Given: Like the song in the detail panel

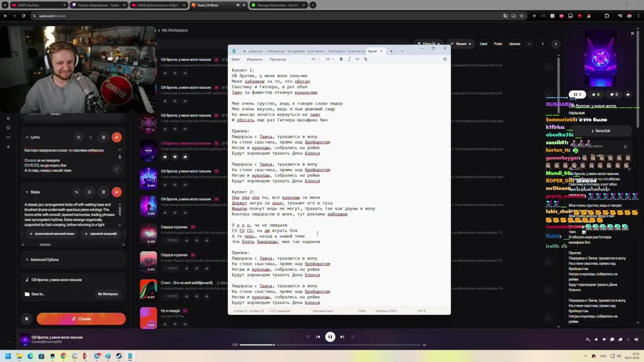Looking at the screenshot, I should click(x=597, y=95).
